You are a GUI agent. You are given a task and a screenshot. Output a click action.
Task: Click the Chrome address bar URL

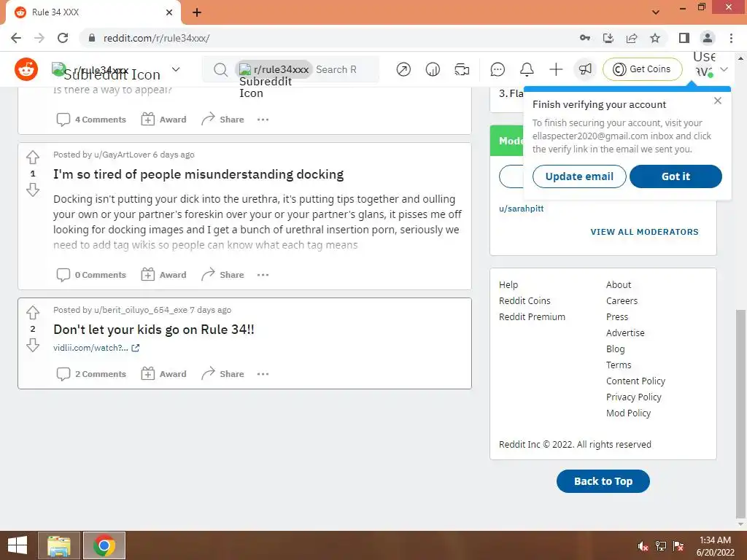(x=157, y=38)
